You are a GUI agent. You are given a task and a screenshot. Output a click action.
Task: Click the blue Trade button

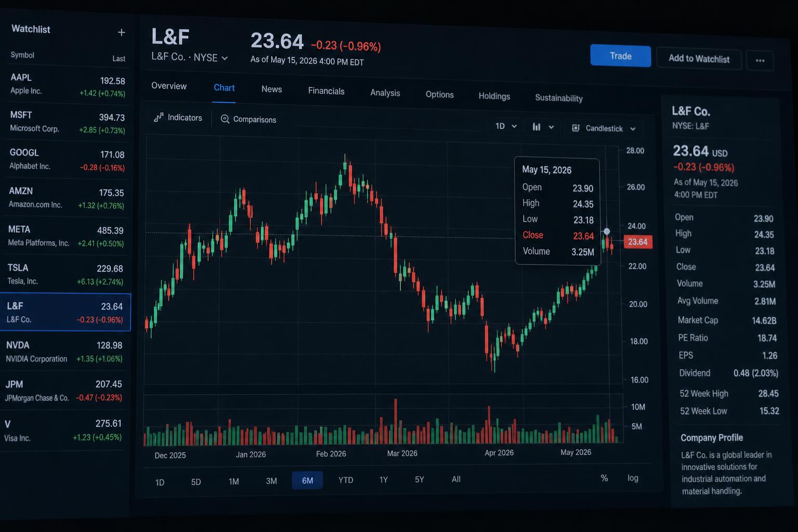coord(620,56)
